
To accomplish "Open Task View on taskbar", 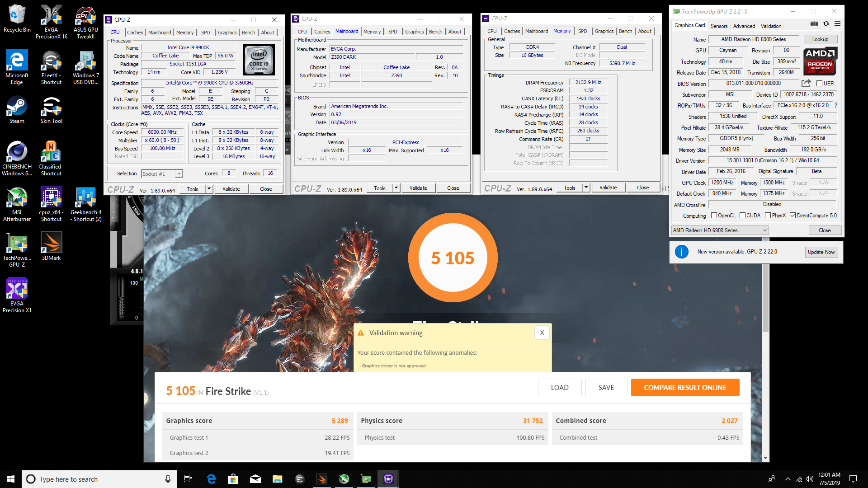I will [x=188, y=479].
